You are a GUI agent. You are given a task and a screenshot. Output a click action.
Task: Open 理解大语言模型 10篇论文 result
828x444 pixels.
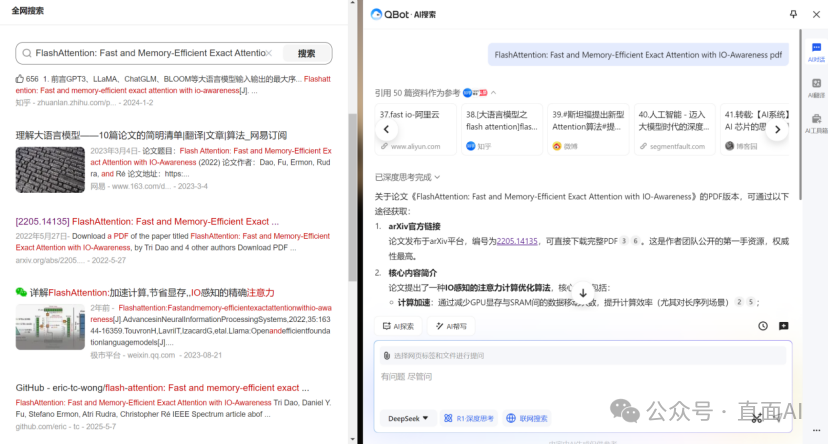(151, 135)
